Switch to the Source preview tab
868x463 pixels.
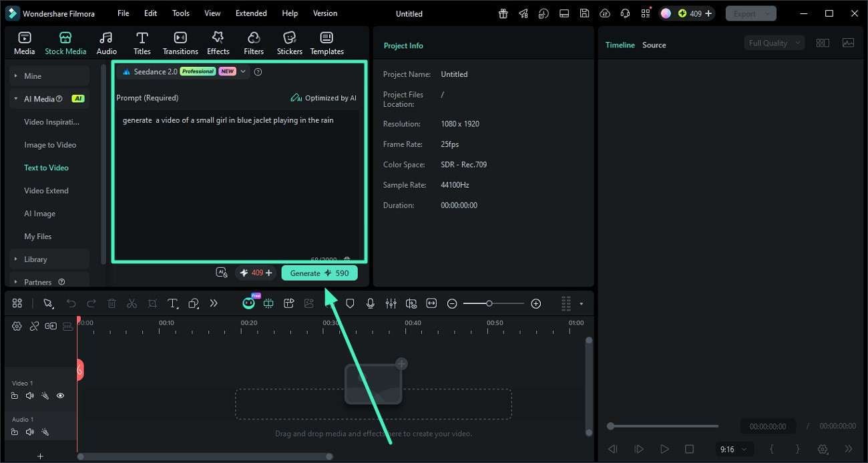[654, 45]
